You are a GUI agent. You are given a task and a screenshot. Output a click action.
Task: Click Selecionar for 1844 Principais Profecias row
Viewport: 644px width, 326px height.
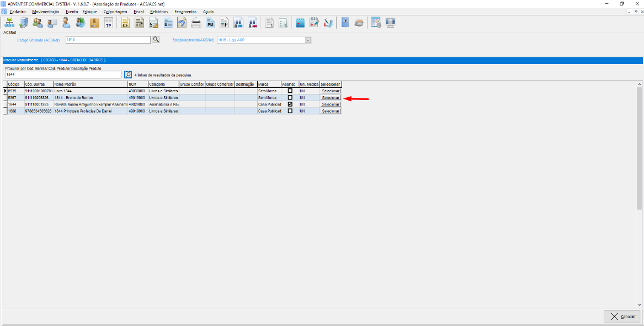331,111
